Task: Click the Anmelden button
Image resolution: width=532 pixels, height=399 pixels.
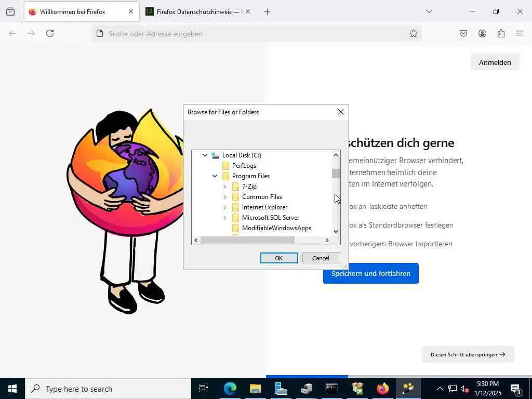Action: click(x=495, y=62)
